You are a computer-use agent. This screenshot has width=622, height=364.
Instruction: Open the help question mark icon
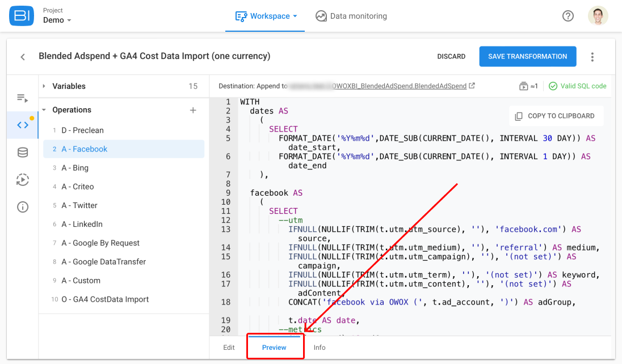pos(568,16)
